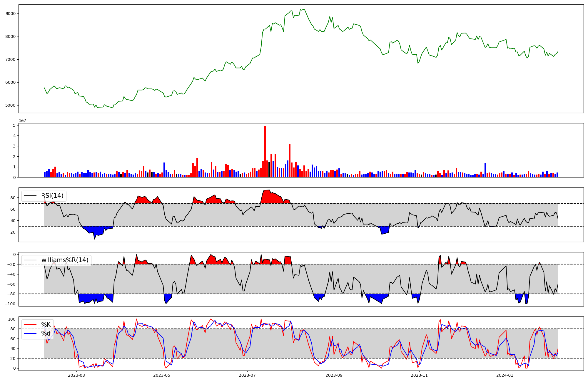
Task: Click the -100 tick on Williams %R axis
Action: coord(11,304)
